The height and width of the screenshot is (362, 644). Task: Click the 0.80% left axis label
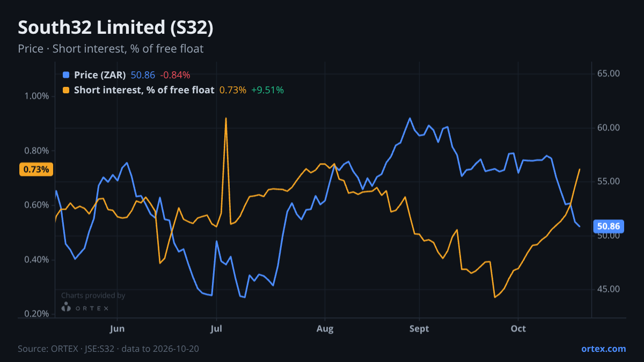[37, 151]
